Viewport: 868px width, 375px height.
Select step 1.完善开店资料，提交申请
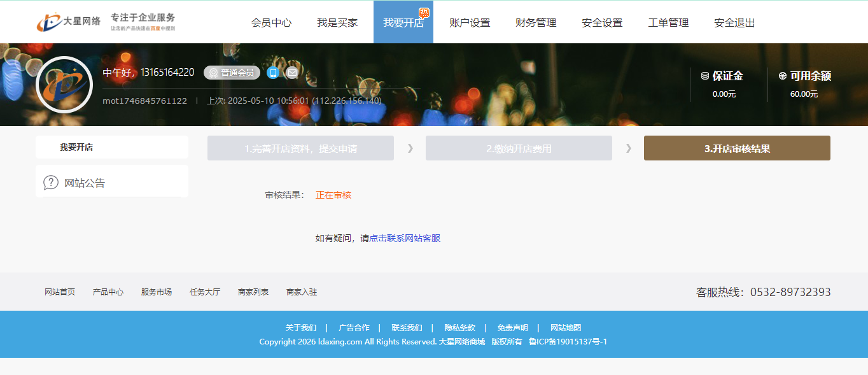pyautogui.click(x=300, y=148)
